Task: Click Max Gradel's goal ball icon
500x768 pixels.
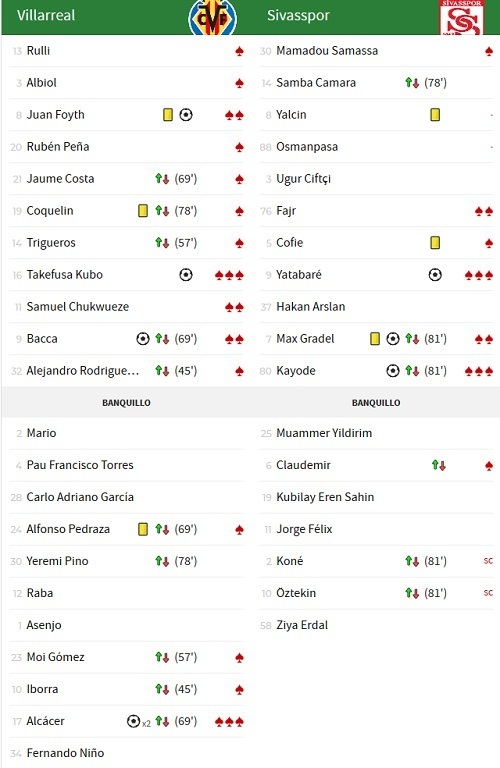Action: tap(393, 339)
